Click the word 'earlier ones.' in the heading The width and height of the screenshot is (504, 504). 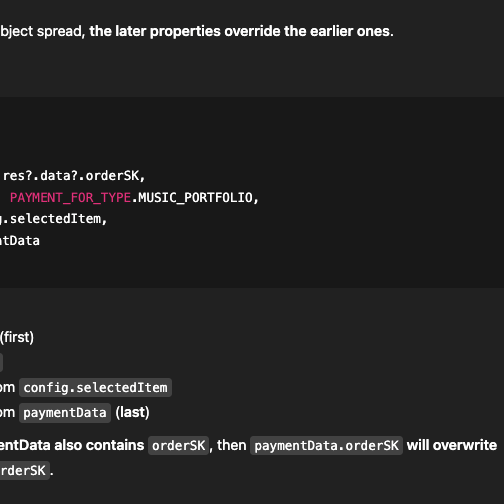352,31
